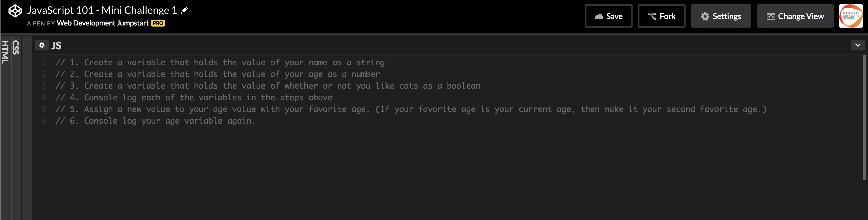The width and height of the screenshot is (868, 220).
Task: Click the cloud icon in Save
Action: [x=599, y=16]
